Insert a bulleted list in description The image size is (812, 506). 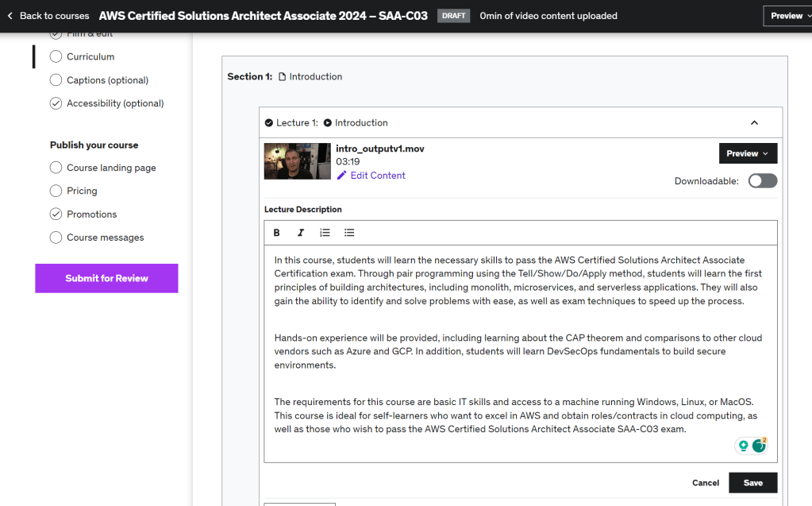coord(349,233)
